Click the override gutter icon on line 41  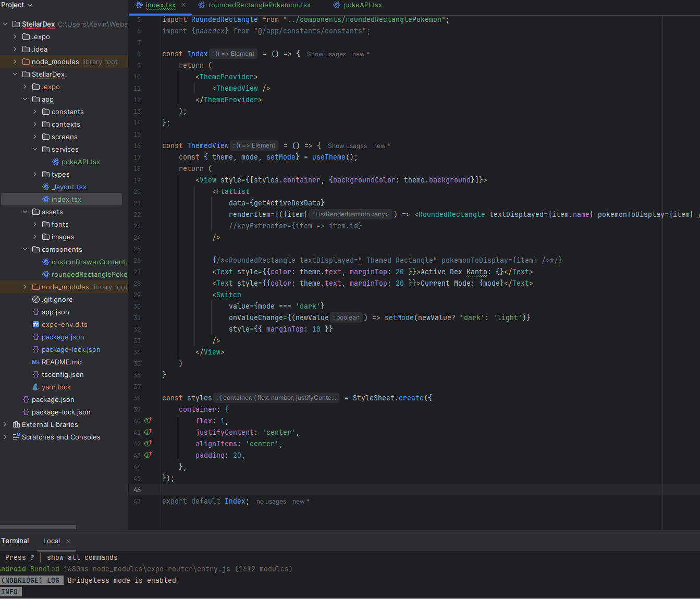(148, 432)
